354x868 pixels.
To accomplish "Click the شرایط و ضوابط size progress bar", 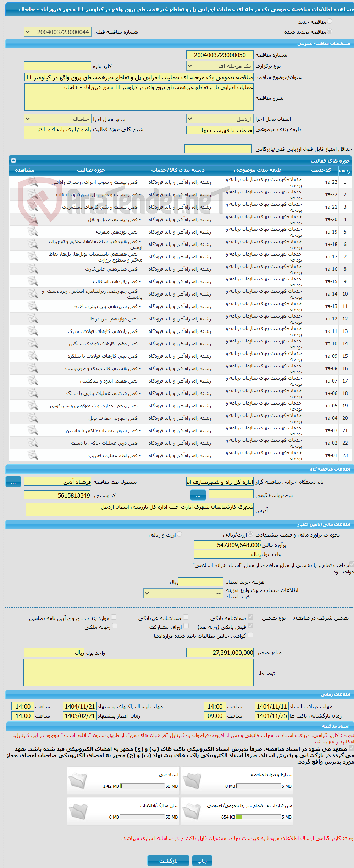I will [259, 786].
